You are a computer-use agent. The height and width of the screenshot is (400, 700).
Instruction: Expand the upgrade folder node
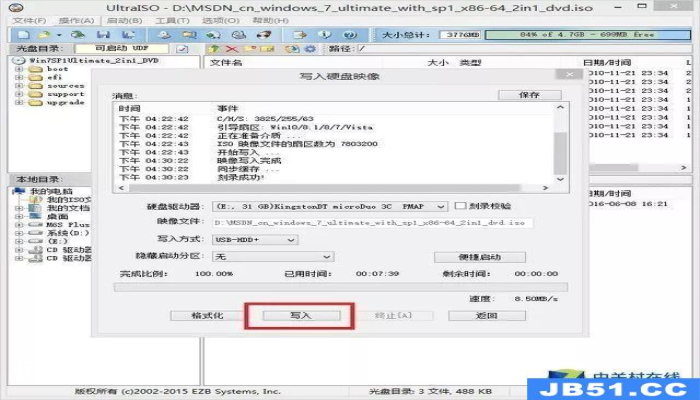point(19,103)
